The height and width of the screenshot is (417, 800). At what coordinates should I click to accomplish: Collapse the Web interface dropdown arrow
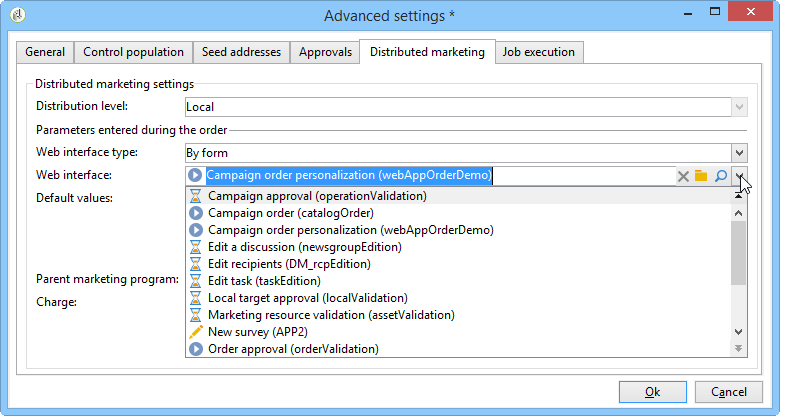pos(739,176)
